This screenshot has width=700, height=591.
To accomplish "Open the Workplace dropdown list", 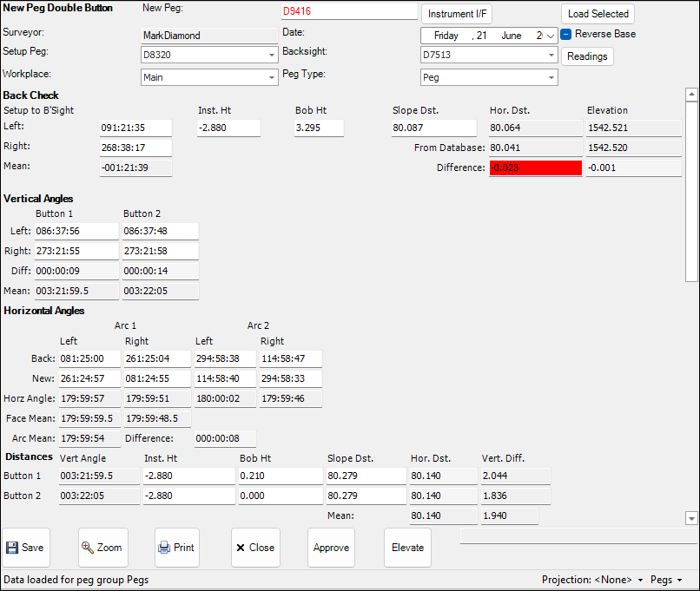I will tap(271, 77).
